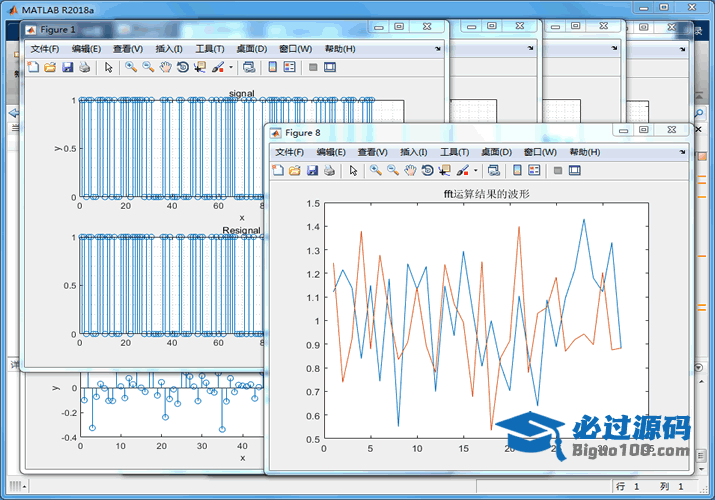Viewport: 715px width, 500px height.
Task: Open 桌面(D) menu in Figure 8
Action: click(497, 152)
